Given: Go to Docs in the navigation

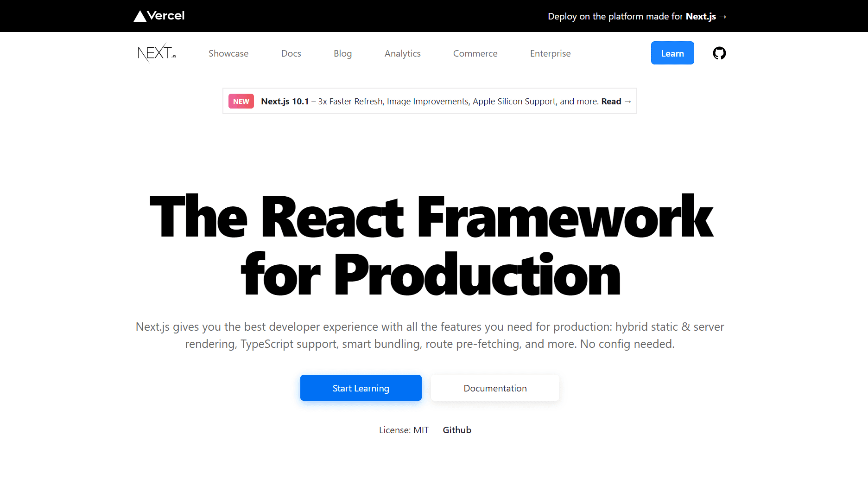Looking at the screenshot, I should pyautogui.click(x=291, y=53).
